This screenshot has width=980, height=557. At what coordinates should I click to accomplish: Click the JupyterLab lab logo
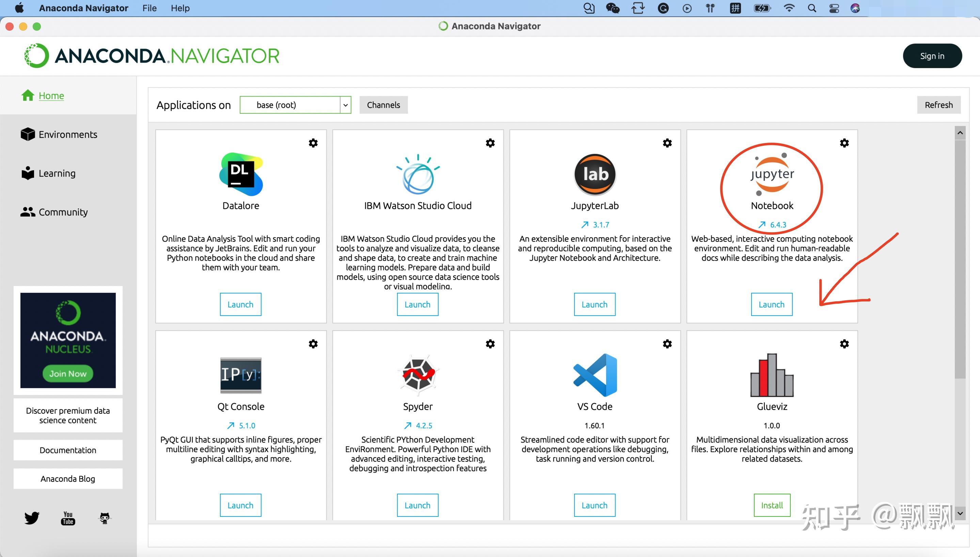click(595, 174)
